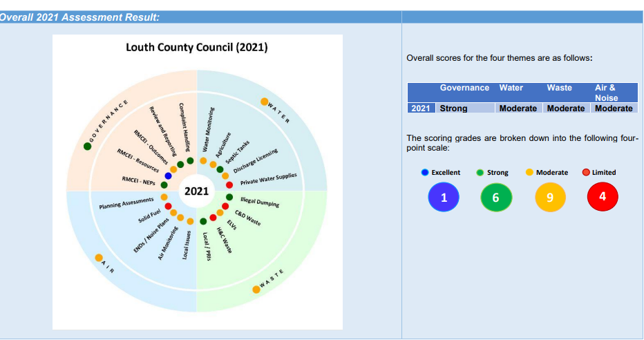Select the 'Moderate' cell under Waste
The width and height of the screenshot is (644, 340).
pos(565,108)
